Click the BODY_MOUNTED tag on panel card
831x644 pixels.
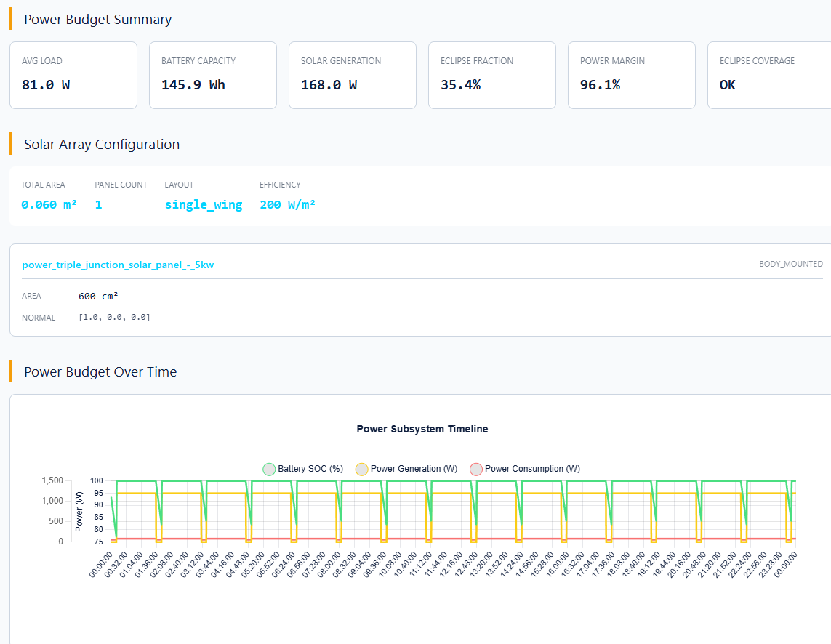click(x=791, y=264)
